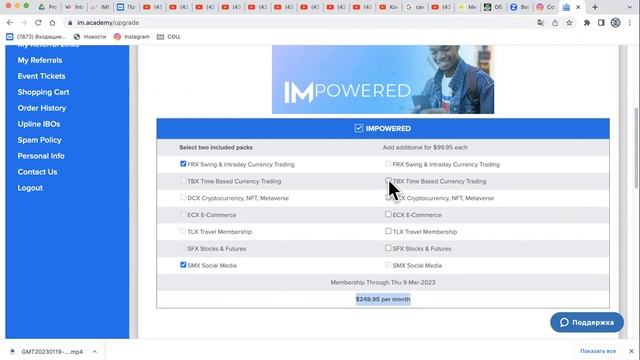
Task: Open the СОЦ bookmarks folder
Action: click(x=169, y=37)
